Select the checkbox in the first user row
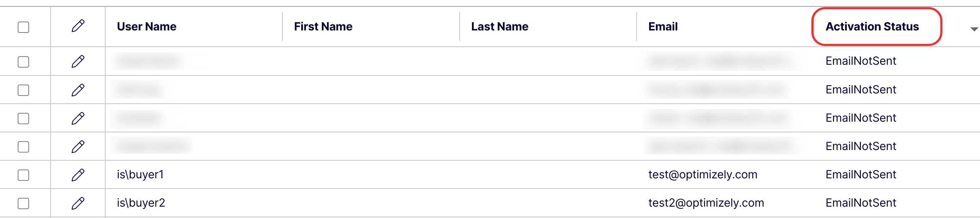 click(23, 62)
